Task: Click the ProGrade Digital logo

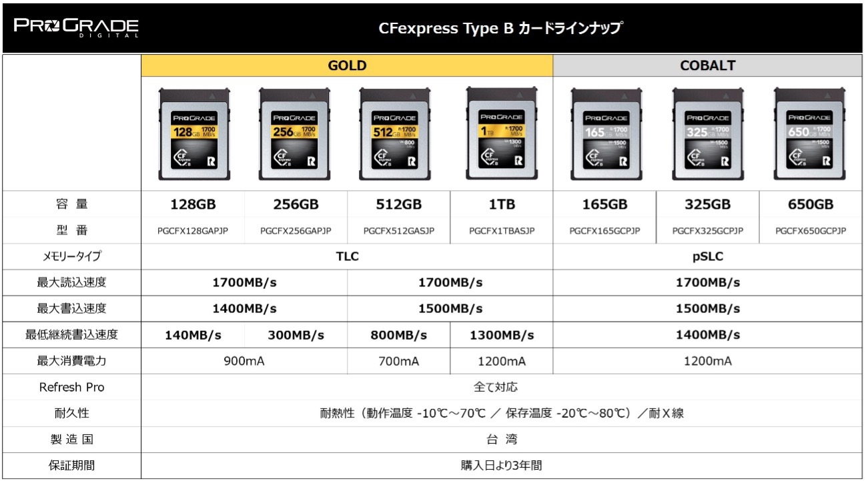Action: 76,28
